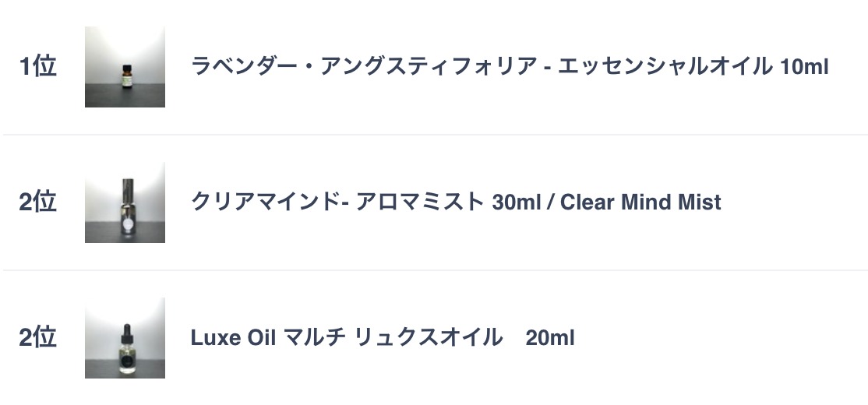Click the 2位 label beside Clear Mind Mist
The width and height of the screenshot is (868, 405).
tap(37, 202)
